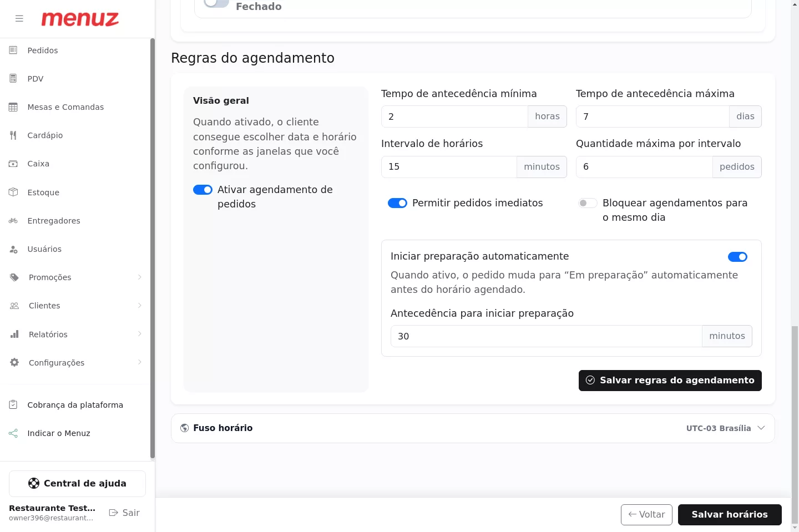Image resolution: width=799 pixels, height=532 pixels.
Task: Open Caixa cash icon
Action: click(x=13, y=164)
